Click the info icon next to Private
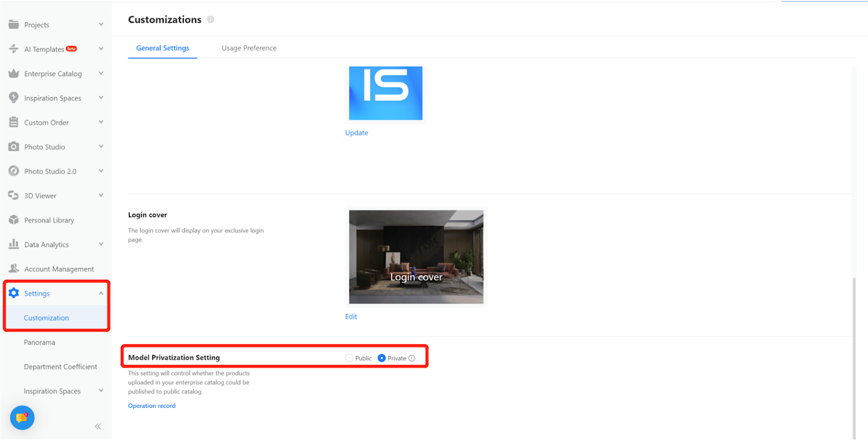The width and height of the screenshot is (868, 441). 412,358
